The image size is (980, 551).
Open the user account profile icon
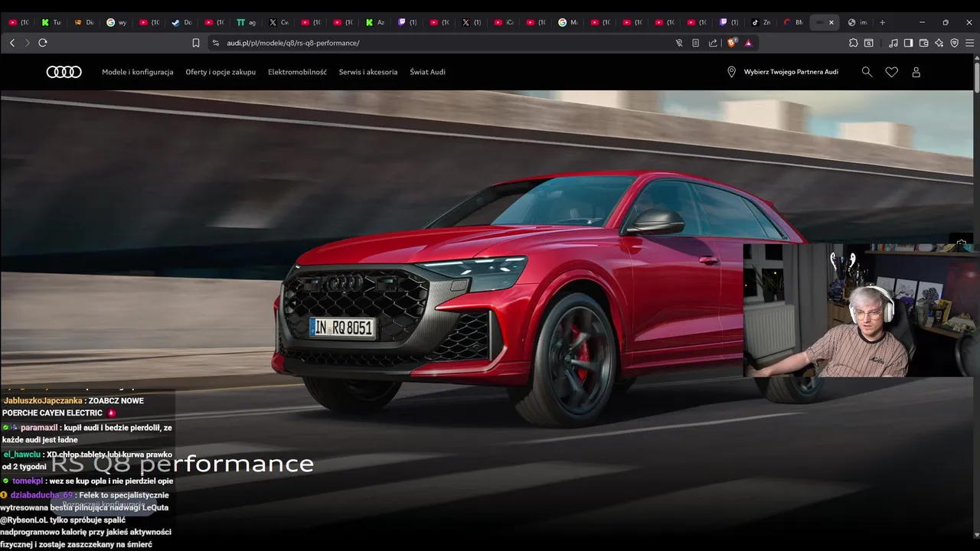[916, 72]
